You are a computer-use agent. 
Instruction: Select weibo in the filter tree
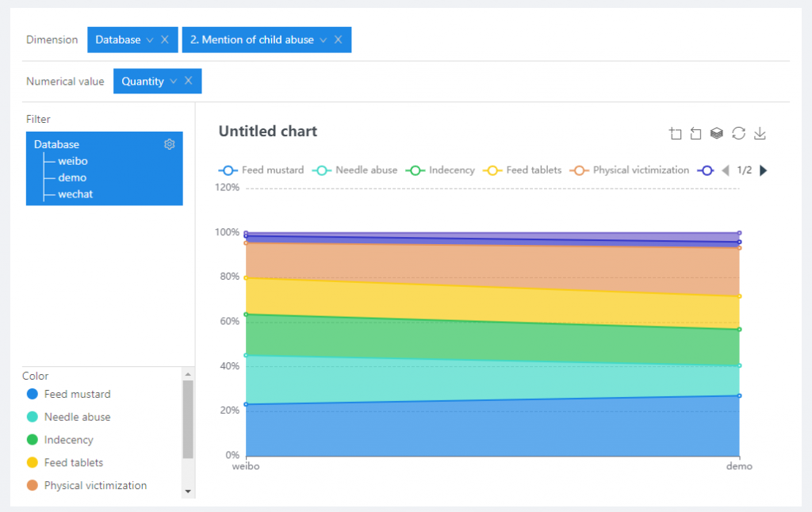coord(72,161)
